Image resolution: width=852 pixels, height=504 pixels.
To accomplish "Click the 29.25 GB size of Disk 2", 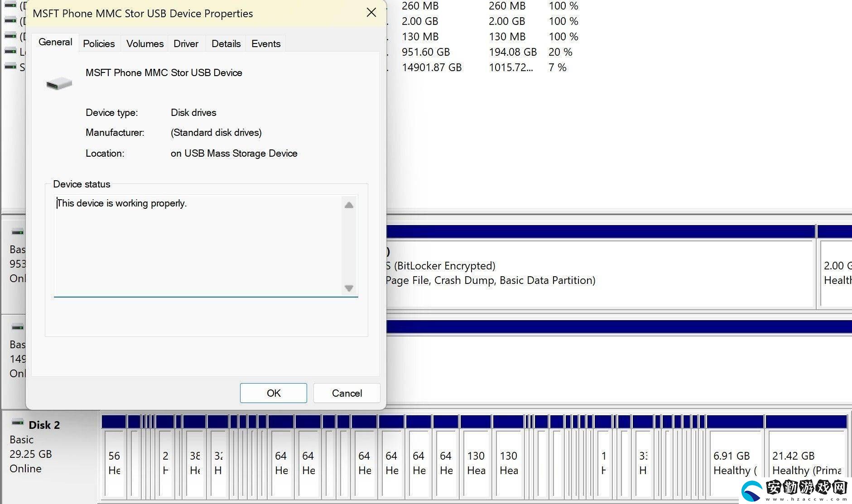I will [31, 454].
